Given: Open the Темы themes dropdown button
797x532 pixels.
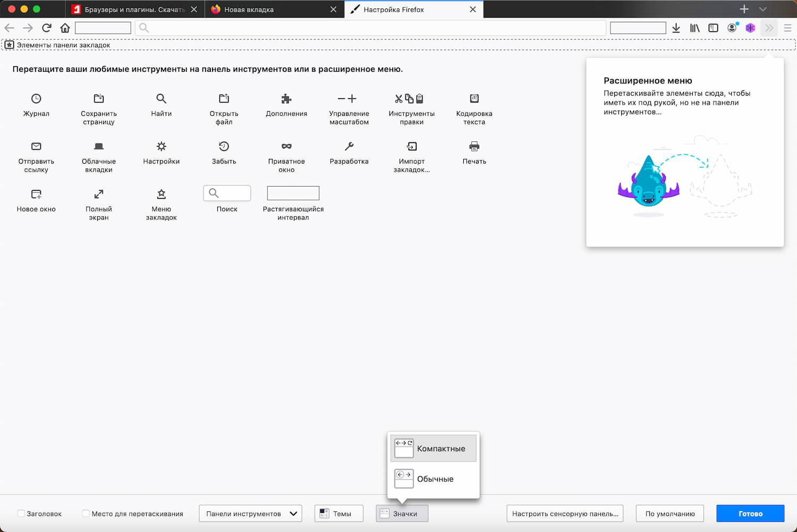Looking at the screenshot, I should 339,513.
